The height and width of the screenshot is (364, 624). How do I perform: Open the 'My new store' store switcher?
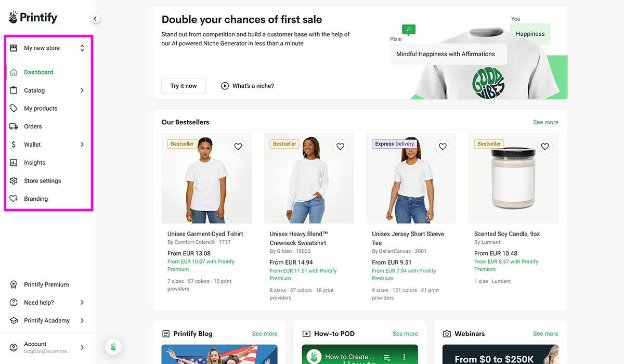click(x=47, y=47)
